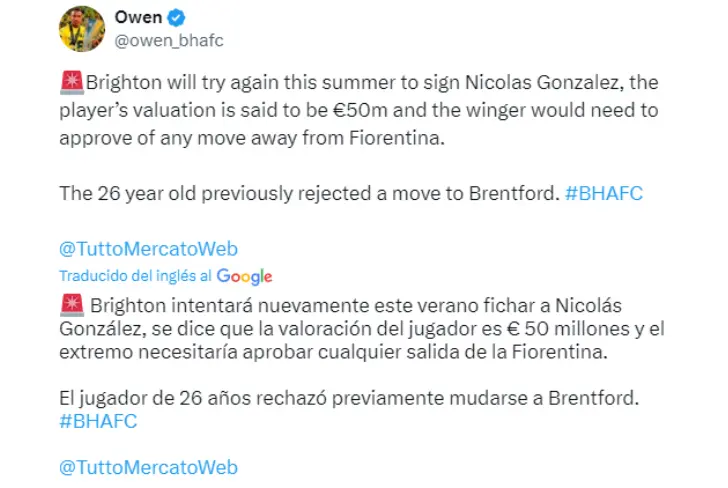The image size is (728, 488).
Task: Open the display name Owen
Action: (138, 17)
